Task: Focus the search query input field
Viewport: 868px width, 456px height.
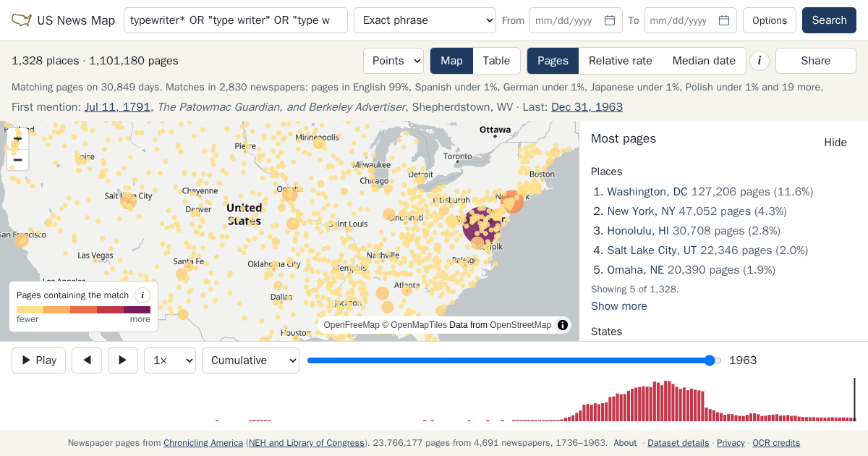Action: (236, 20)
